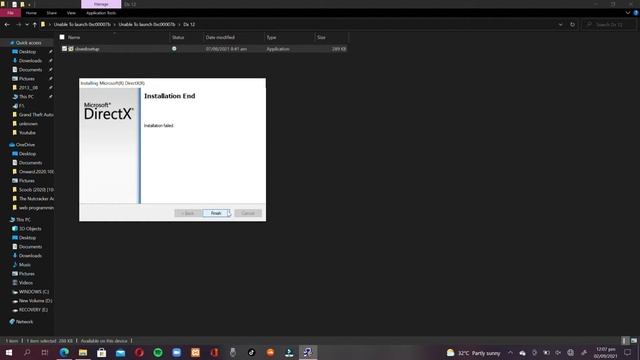Open the RECOVERY (E:) drive
Image resolution: width=640 pixels, height=360 pixels.
pos(33,310)
